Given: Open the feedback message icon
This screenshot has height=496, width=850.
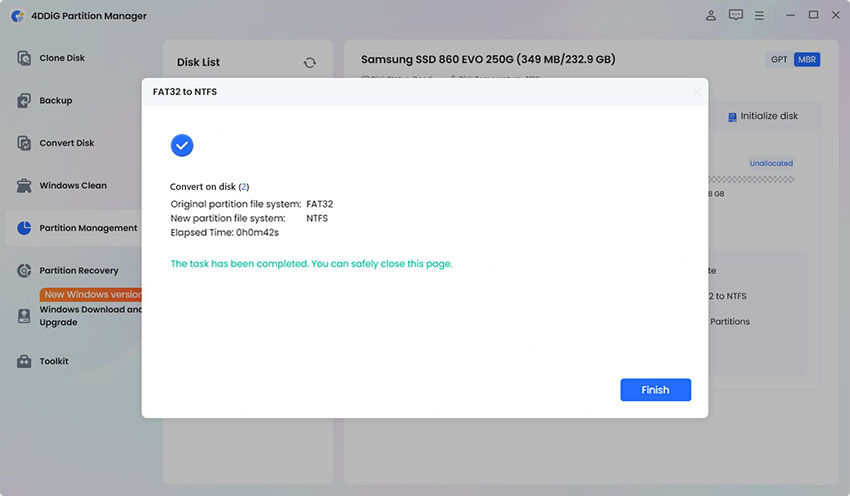Looking at the screenshot, I should coord(736,15).
